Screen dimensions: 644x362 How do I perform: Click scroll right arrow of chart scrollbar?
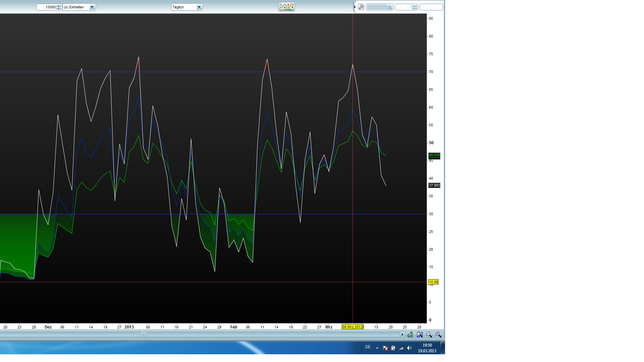[402, 335]
